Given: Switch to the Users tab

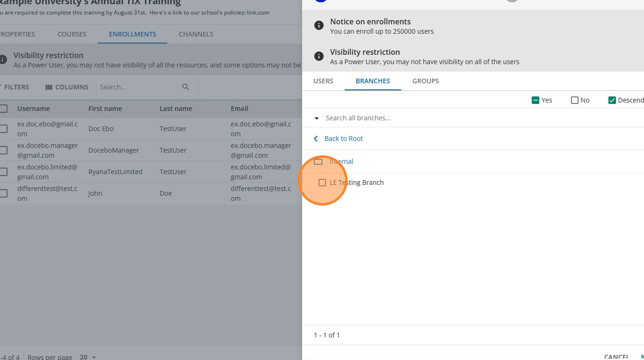Looking at the screenshot, I should pos(323,81).
